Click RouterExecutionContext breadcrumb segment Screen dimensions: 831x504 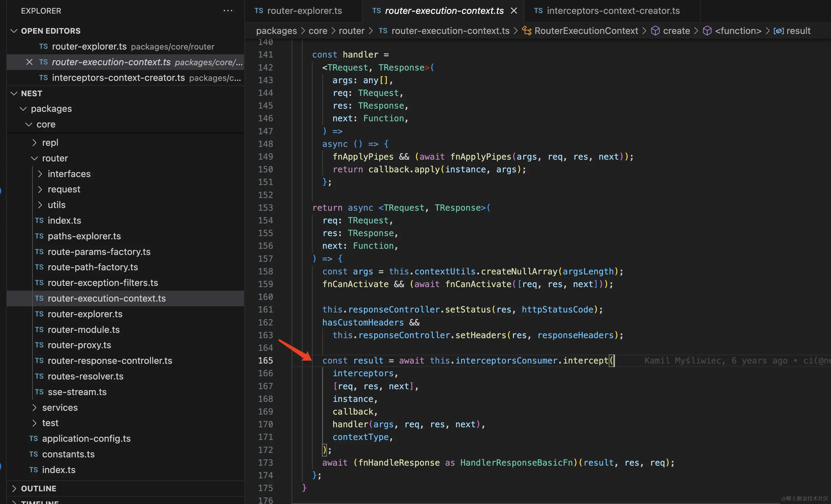586,31
